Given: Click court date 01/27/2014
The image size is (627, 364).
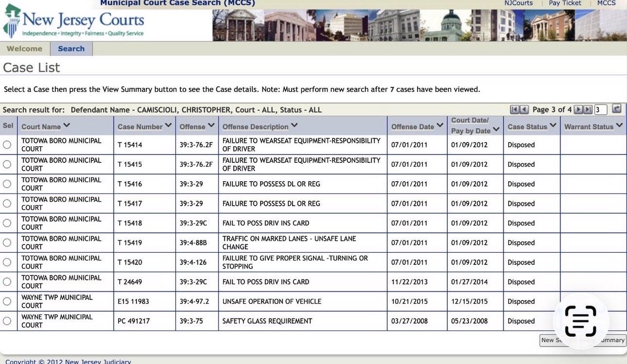Looking at the screenshot, I should (x=469, y=281).
